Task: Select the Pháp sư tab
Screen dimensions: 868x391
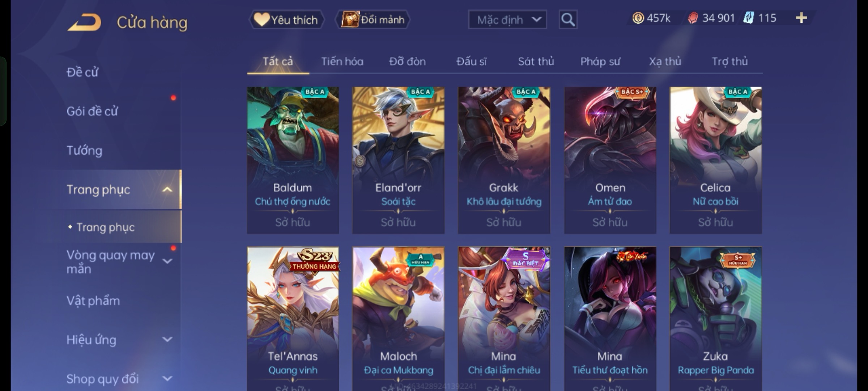Action: (x=600, y=62)
